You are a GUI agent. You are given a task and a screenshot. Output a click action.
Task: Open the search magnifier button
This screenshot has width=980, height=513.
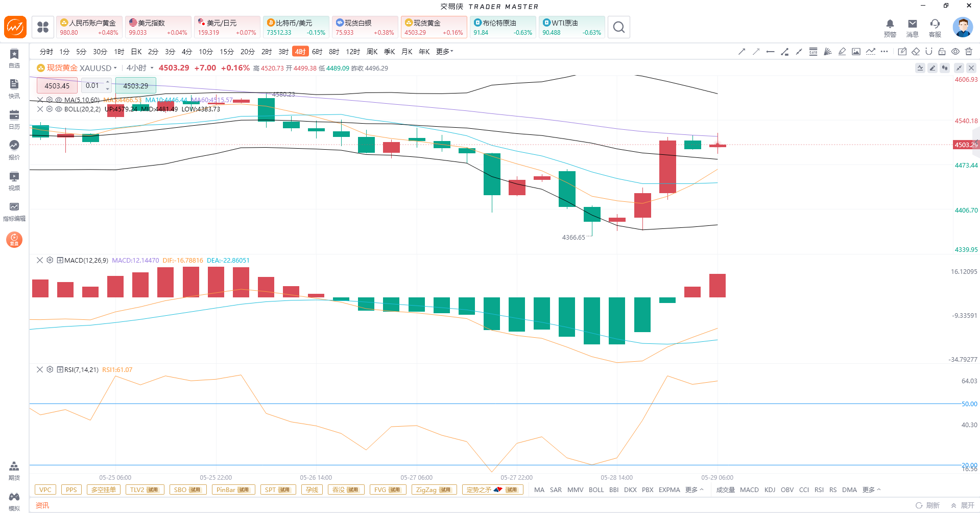pyautogui.click(x=619, y=27)
